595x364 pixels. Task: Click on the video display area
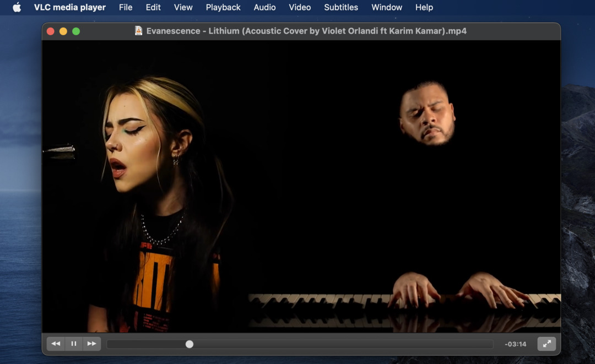[x=301, y=186]
